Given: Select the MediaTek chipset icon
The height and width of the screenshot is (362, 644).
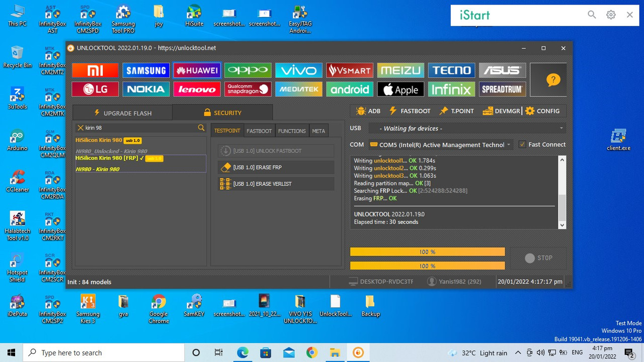Looking at the screenshot, I should (298, 89).
